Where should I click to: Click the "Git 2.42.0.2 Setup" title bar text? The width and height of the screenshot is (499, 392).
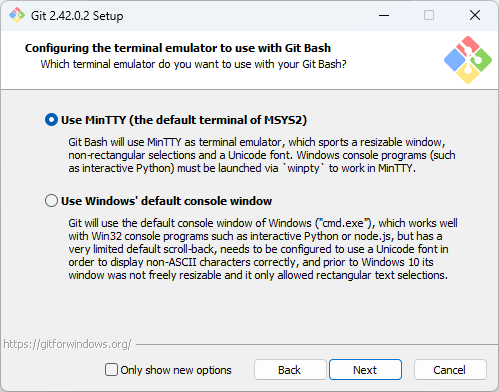[77, 16]
